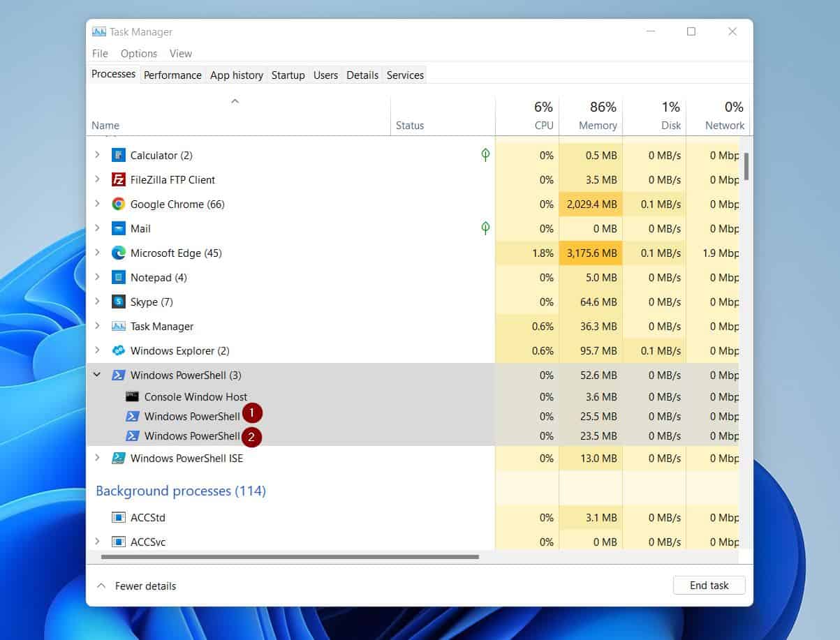Click the green leaf icon in Calculator row
840x640 pixels.
tap(485, 154)
